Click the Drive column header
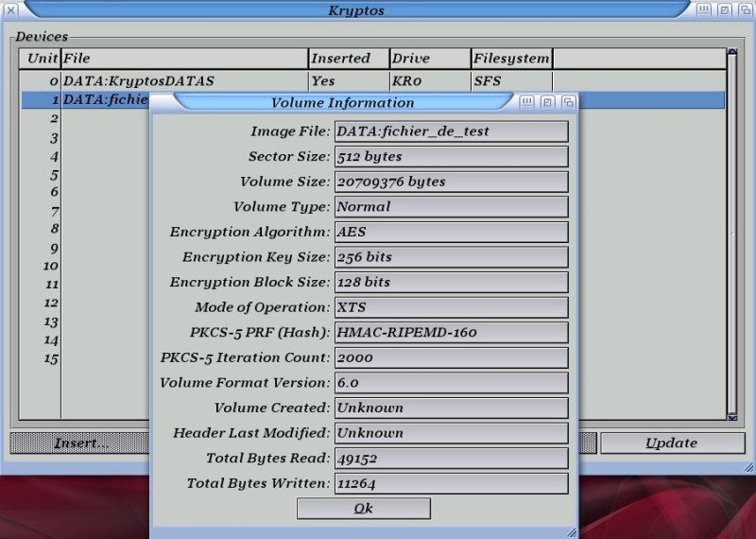 (x=431, y=59)
